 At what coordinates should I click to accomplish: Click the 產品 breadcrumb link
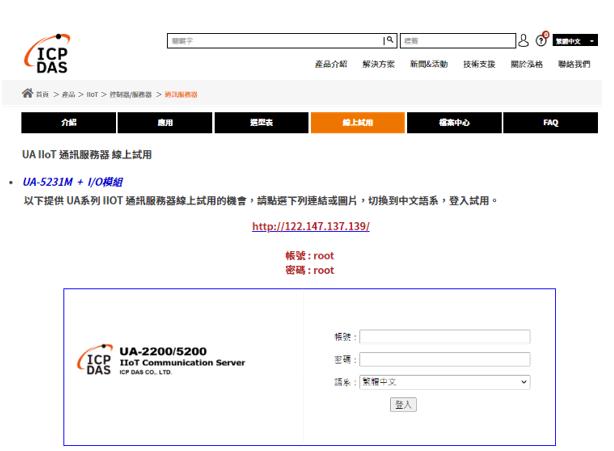tap(69, 94)
